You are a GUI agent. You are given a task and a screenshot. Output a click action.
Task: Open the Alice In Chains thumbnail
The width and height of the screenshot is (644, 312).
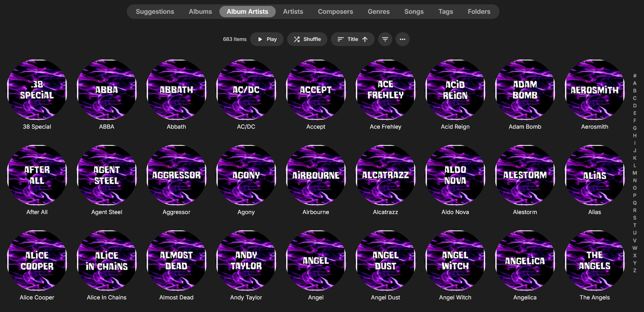[x=107, y=260]
